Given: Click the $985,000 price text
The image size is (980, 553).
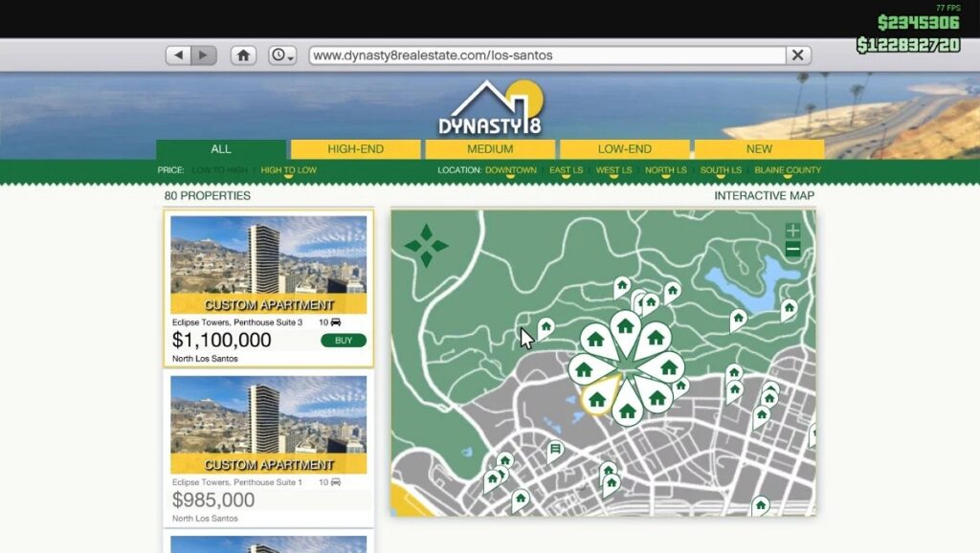Looking at the screenshot, I should point(213,499).
